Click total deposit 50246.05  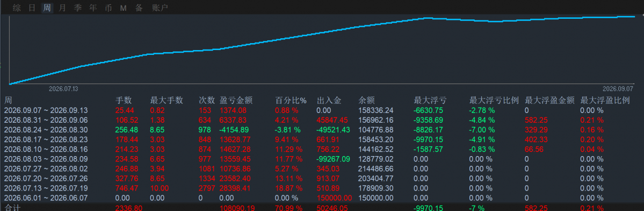332,208
